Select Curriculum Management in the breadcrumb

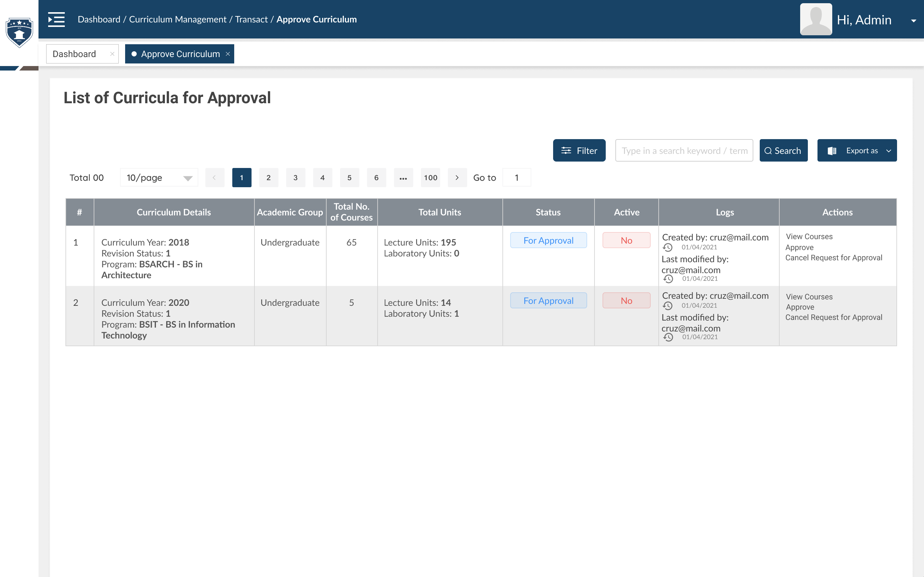177,19
